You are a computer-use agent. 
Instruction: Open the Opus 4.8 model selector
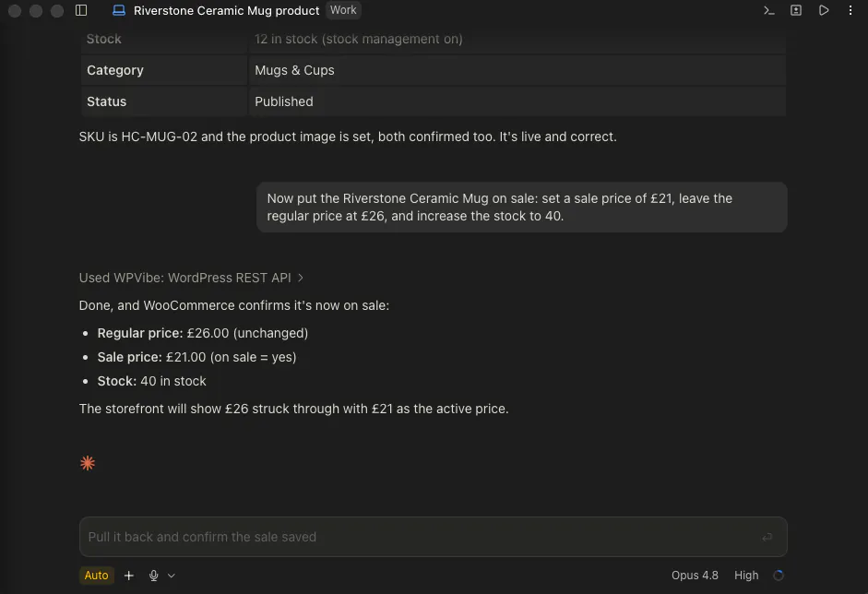tap(695, 576)
